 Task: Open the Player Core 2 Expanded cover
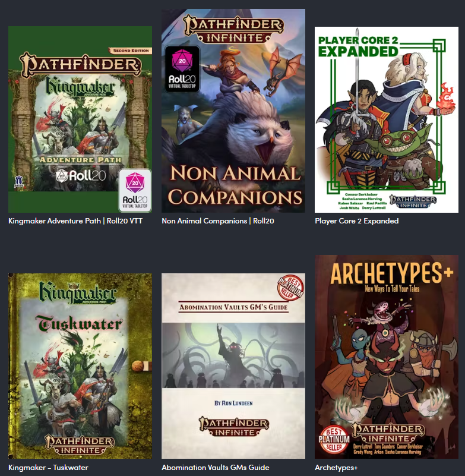pos(387,119)
